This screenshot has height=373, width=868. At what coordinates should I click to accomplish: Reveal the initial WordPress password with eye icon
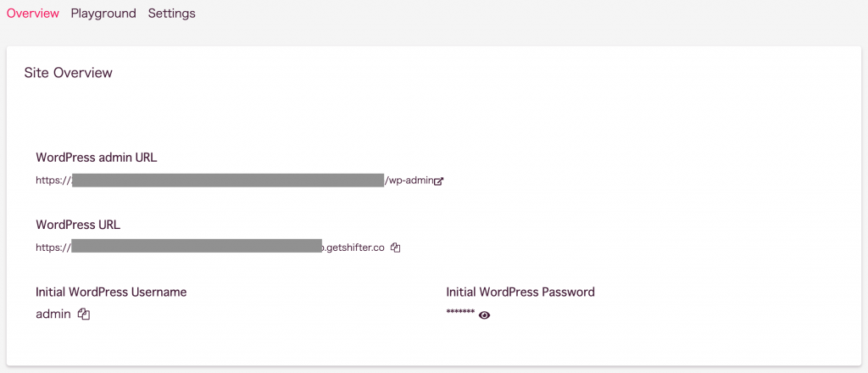point(484,315)
